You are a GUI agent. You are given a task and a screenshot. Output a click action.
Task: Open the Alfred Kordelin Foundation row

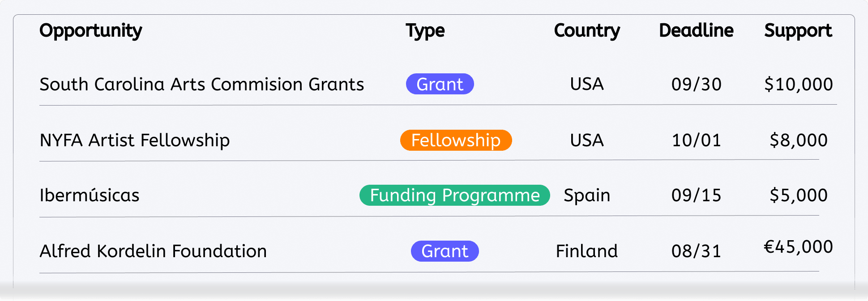pyautogui.click(x=153, y=251)
